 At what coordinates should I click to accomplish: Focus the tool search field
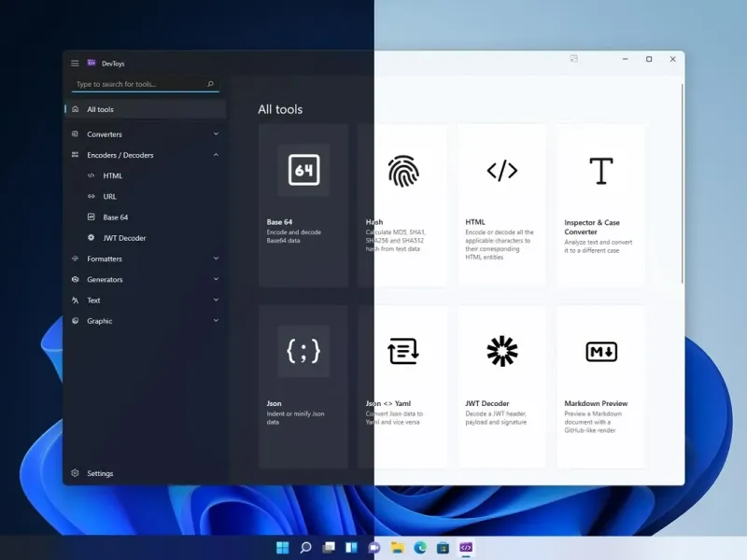[146, 84]
